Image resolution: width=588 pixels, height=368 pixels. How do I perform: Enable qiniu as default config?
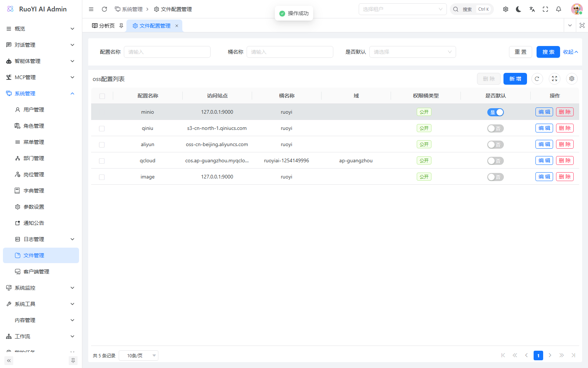[495, 128]
